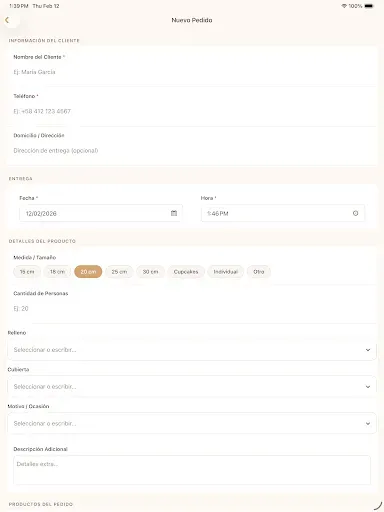Select the 30 cm size chip
The image size is (384, 512).
tap(150, 272)
